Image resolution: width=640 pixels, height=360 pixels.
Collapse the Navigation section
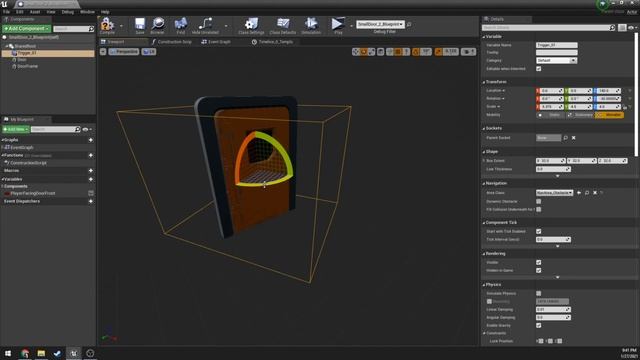click(x=484, y=184)
